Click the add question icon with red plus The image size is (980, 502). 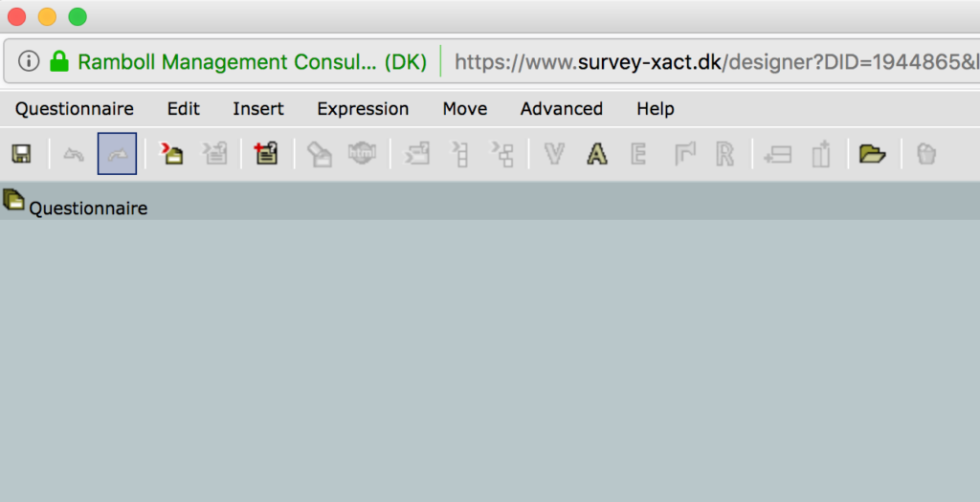pyautogui.click(x=266, y=154)
